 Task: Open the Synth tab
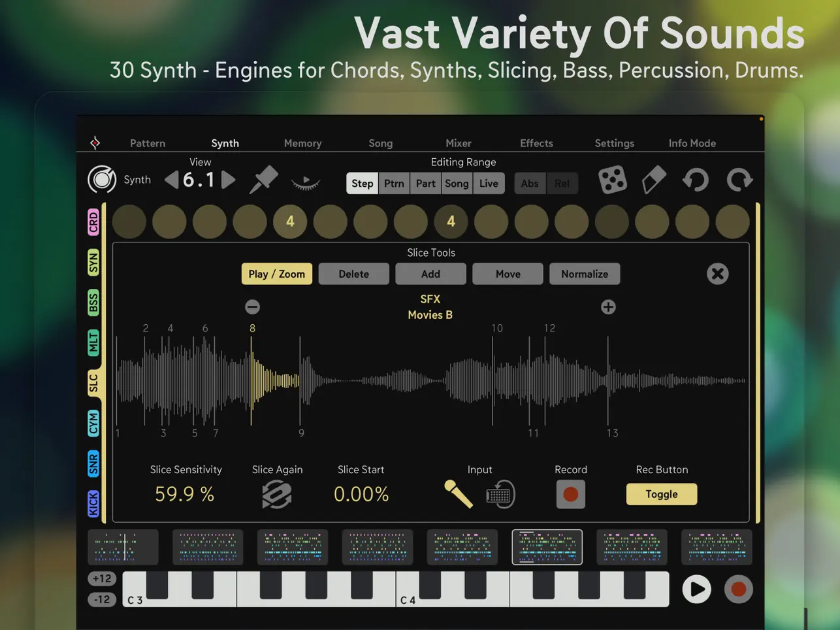tap(225, 143)
